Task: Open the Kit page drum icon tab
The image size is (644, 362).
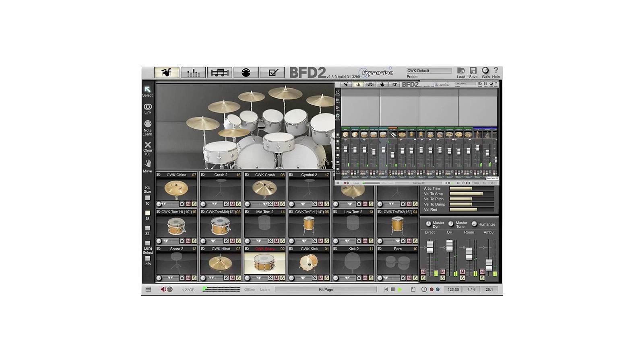Action: click(x=167, y=72)
